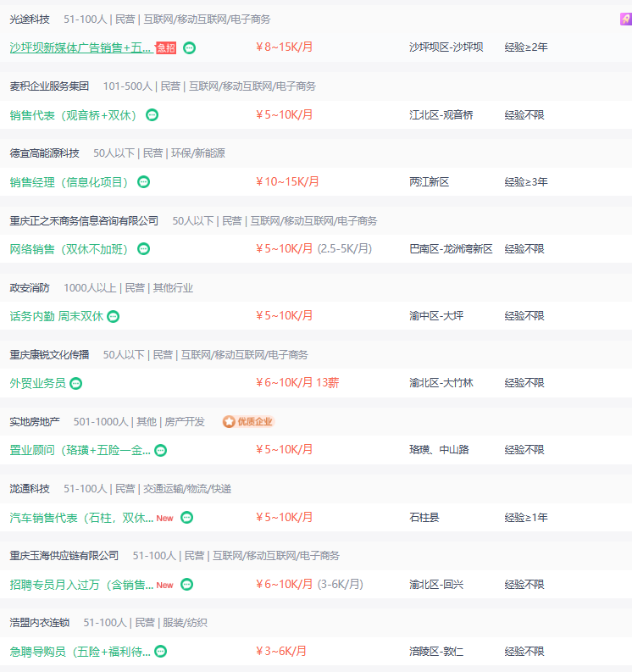The image size is (632, 672).
Task: Click the 急招 tag on 沙坪坝 job
Action: click(x=166, y=48)
